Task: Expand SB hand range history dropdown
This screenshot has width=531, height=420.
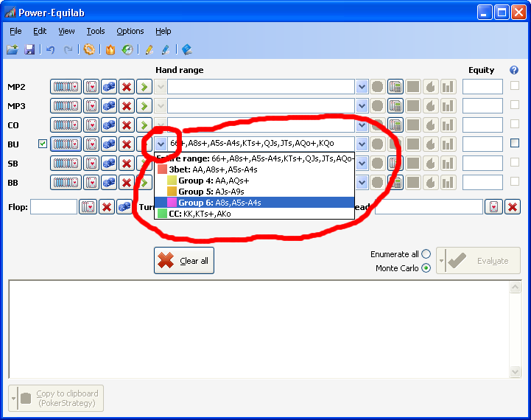Action: point(362,164)
